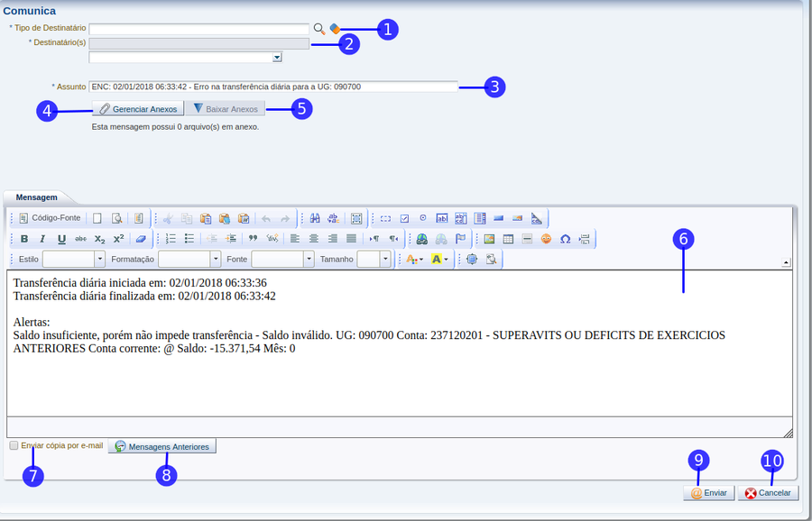The width and height of the screenshot is (812, 521).
Task: Insert a smiley emoticon
Action: point(546,239)
